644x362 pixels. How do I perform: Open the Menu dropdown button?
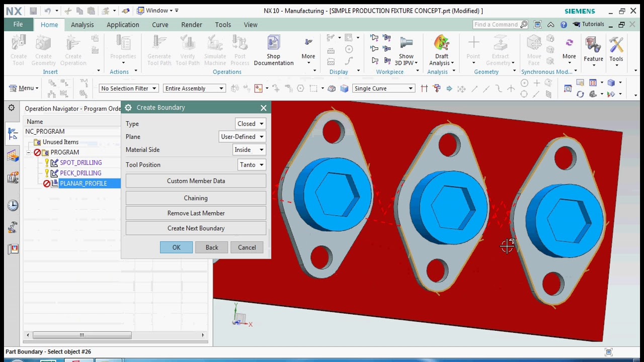pos(23,88)
